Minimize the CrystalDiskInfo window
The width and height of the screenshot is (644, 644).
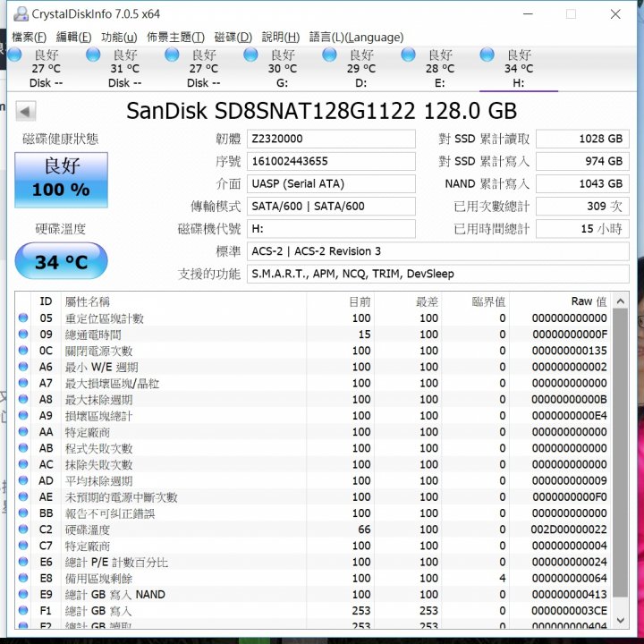point(528,14)
